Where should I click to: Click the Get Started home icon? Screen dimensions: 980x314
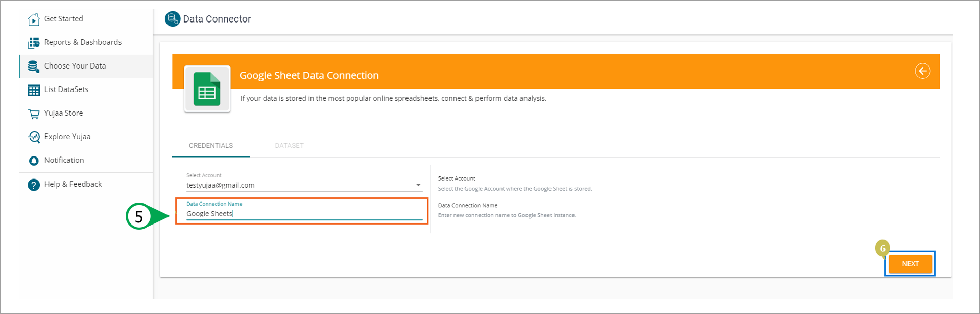tap(34, 19)
